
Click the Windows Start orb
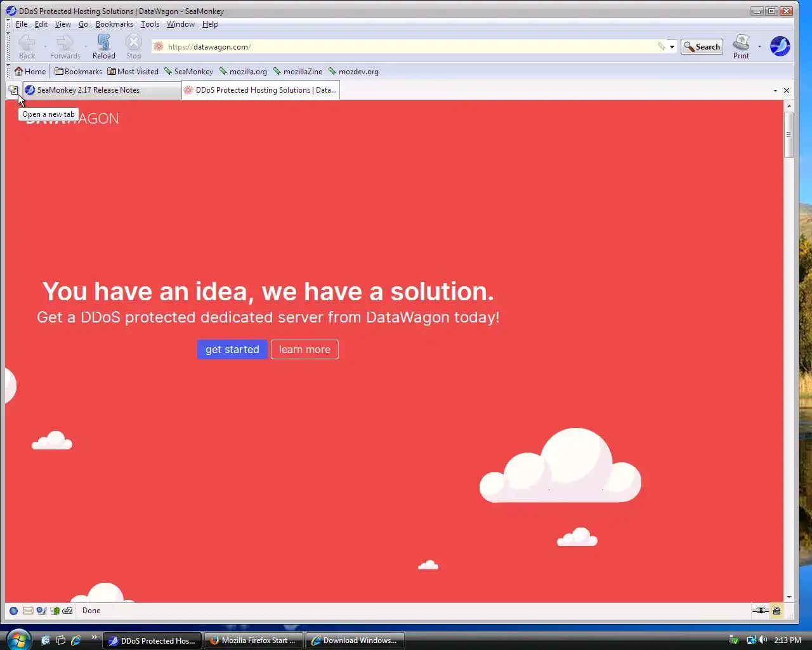(18, 638)
